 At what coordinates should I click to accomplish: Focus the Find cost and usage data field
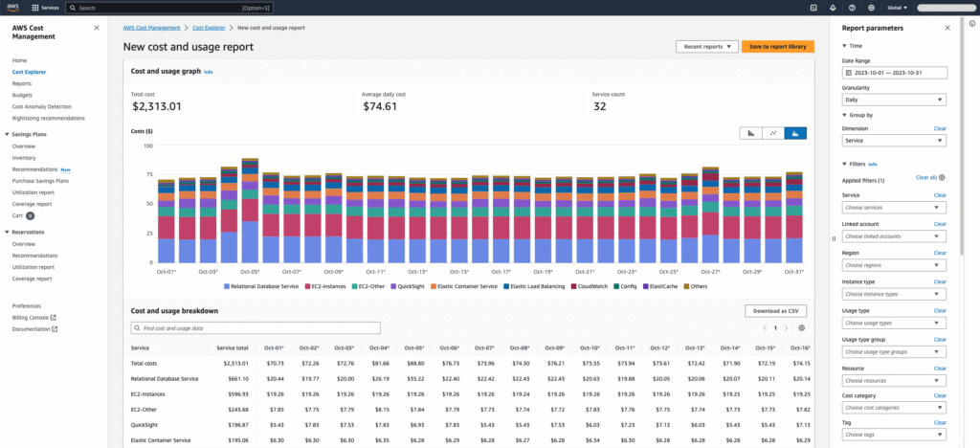[x=256, y=328]
